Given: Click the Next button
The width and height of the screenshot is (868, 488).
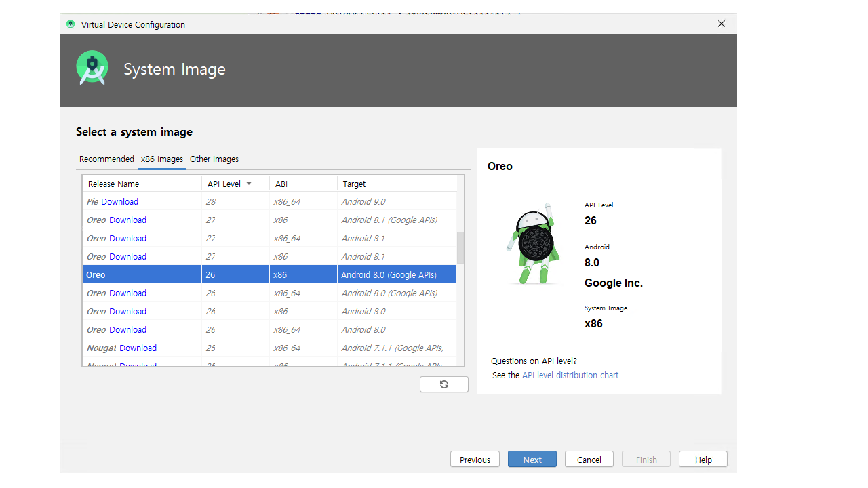Looking at the screenshot, I should click(532, 460).
